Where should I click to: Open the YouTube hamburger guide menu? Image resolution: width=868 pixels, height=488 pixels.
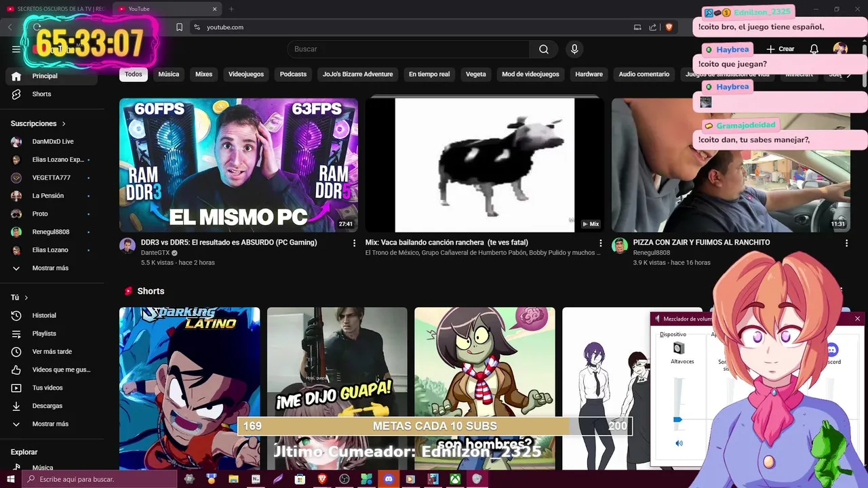pyautogui.click(x=16, y=49)
